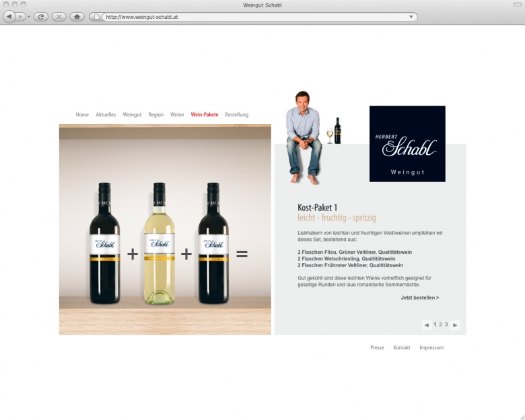Click the address bar URL field
This screenshot has height=420, width=525.
coord(253,17)
